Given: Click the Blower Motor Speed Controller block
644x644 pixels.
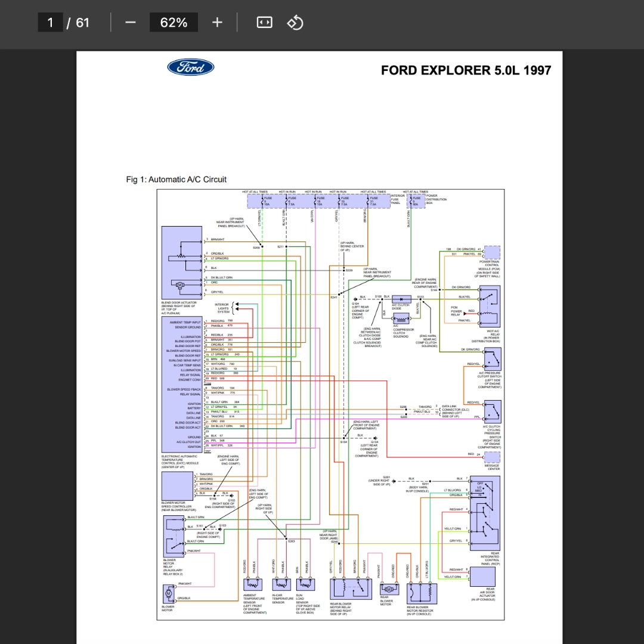Looking at the screenshot, I should coord(177,486).
